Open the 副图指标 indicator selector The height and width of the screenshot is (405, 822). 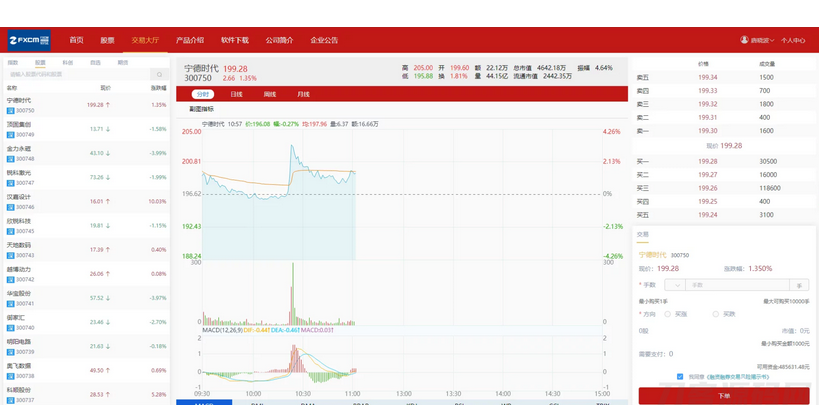pos(202,109)
